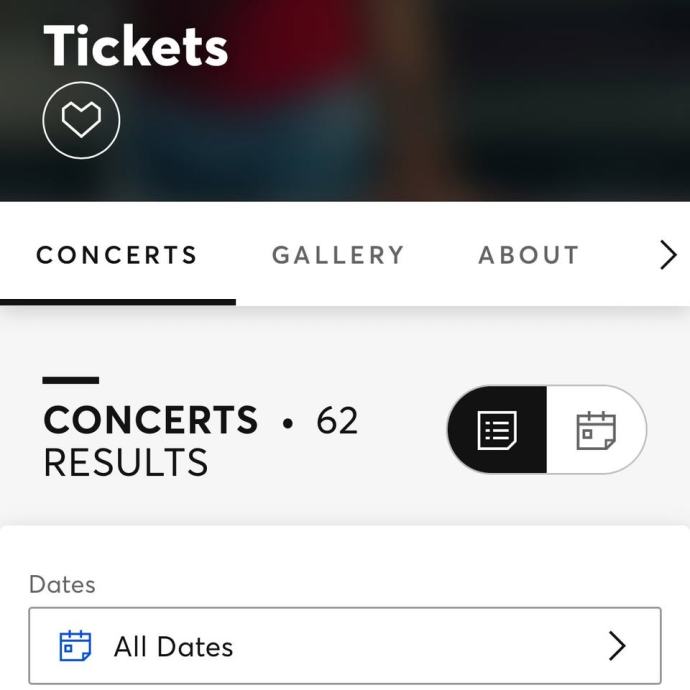Go to the About tab
690x690 pixels.
tap(528, 255)
